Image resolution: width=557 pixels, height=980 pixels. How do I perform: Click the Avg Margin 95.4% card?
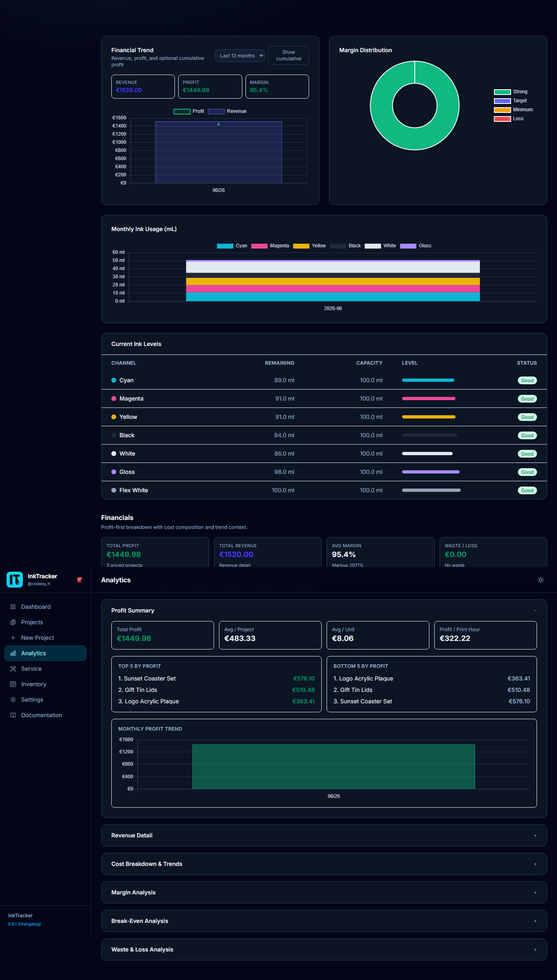(x=380, y=552)
